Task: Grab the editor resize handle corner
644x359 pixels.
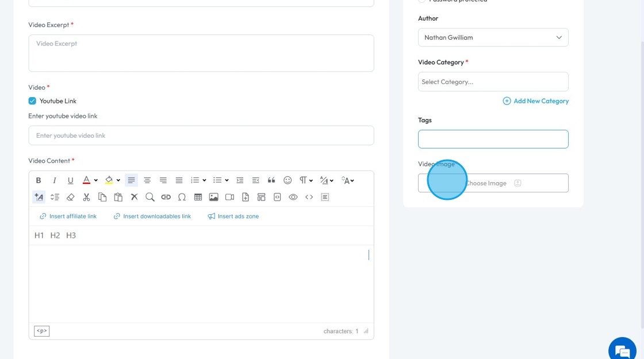Action: click(366, 331)
